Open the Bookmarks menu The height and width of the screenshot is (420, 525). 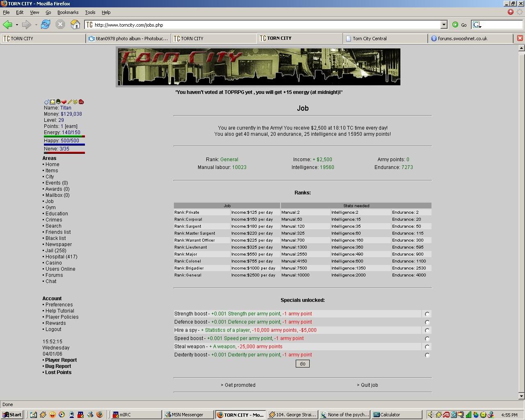tap(68, 12)
